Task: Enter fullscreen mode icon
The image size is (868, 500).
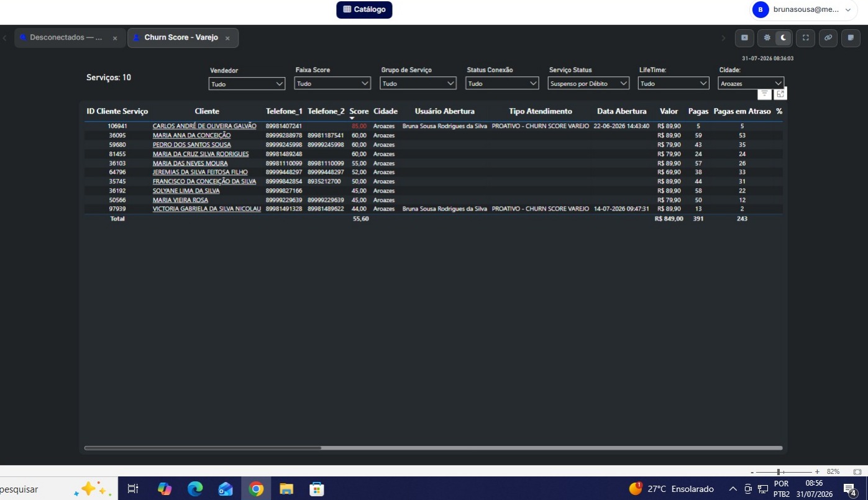Action: point(806,38)
